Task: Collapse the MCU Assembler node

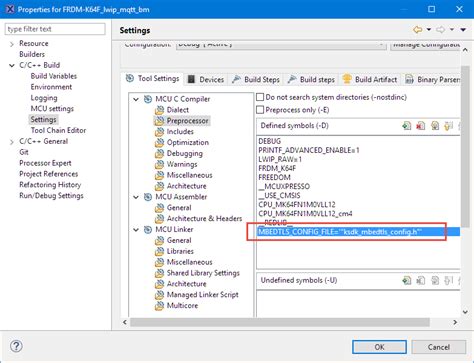Action: [136, 197]
